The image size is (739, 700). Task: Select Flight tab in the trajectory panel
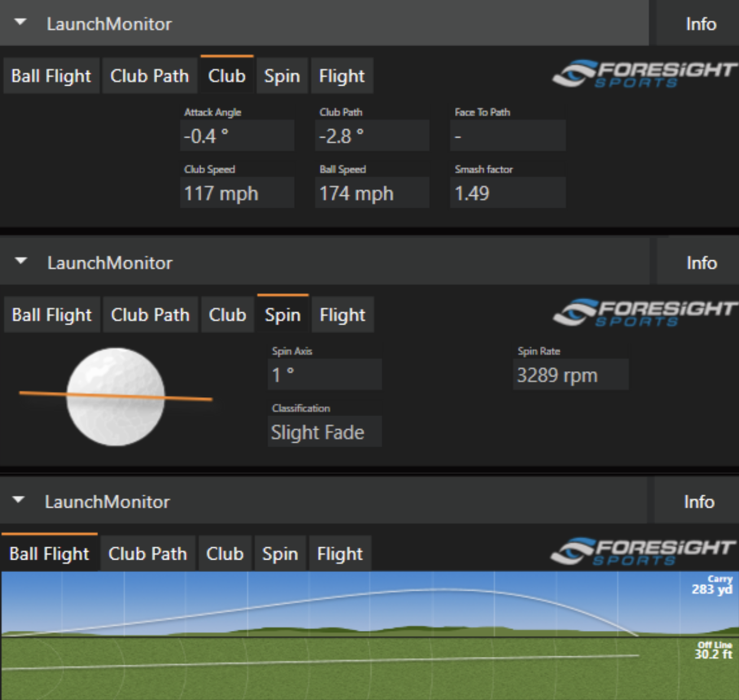click(340, 554)
